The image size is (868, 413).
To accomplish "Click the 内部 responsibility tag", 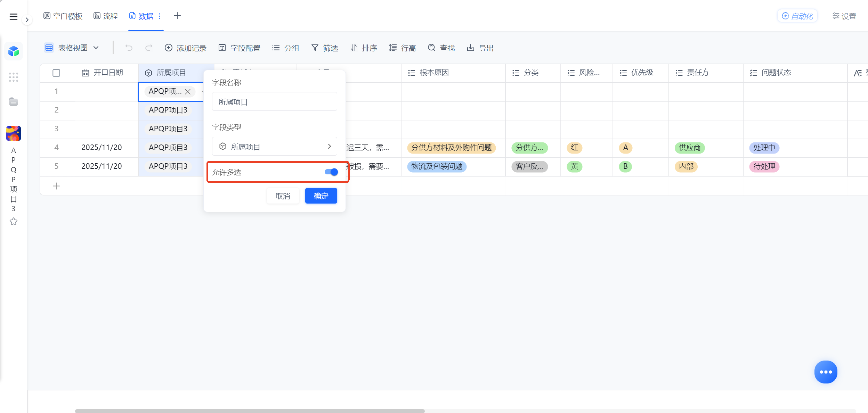I will tap(686, 166).
